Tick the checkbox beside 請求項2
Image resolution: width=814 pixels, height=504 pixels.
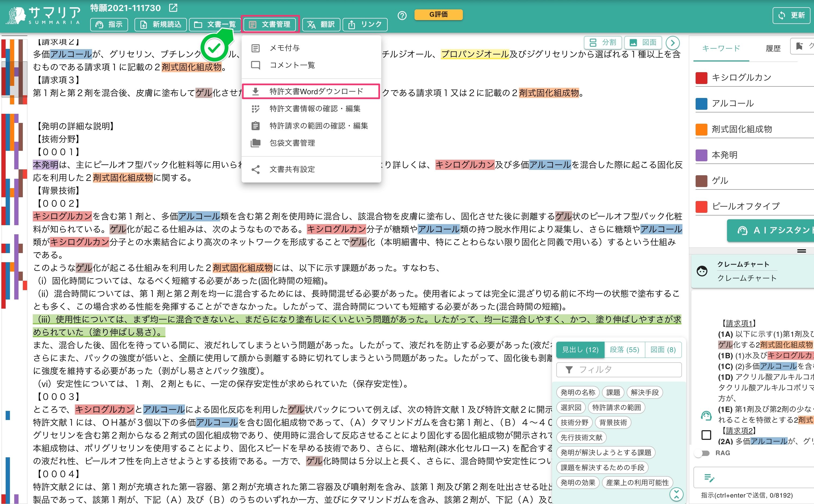pyautogui.click(x=706, y=435)
